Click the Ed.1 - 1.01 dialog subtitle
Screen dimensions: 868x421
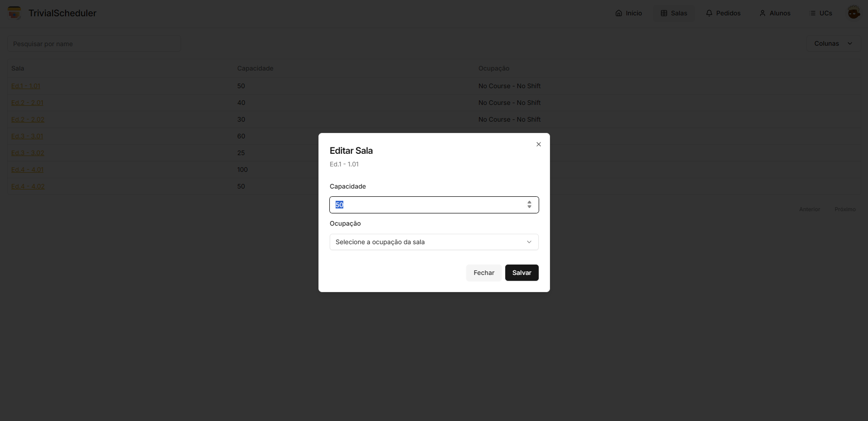(x=344, y=164)
